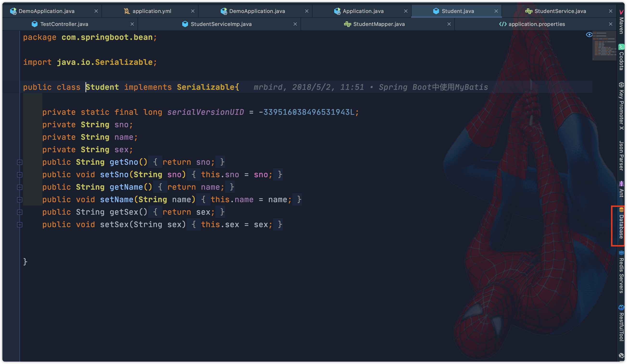This screenshot has width=627, height=364.
Task: Expand the folded setSno(String sno) method
Action: click(x=20, y=175)
